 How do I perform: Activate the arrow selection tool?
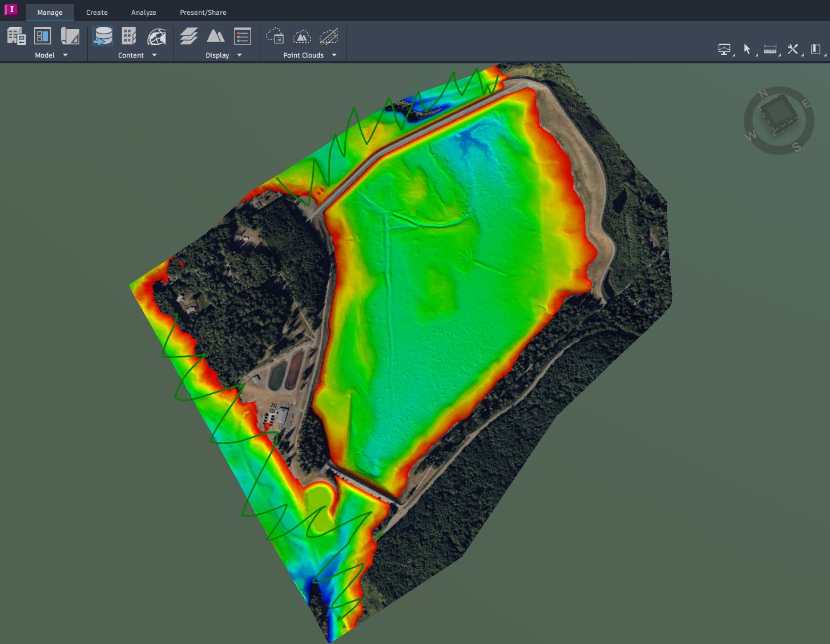pos(748,50)
